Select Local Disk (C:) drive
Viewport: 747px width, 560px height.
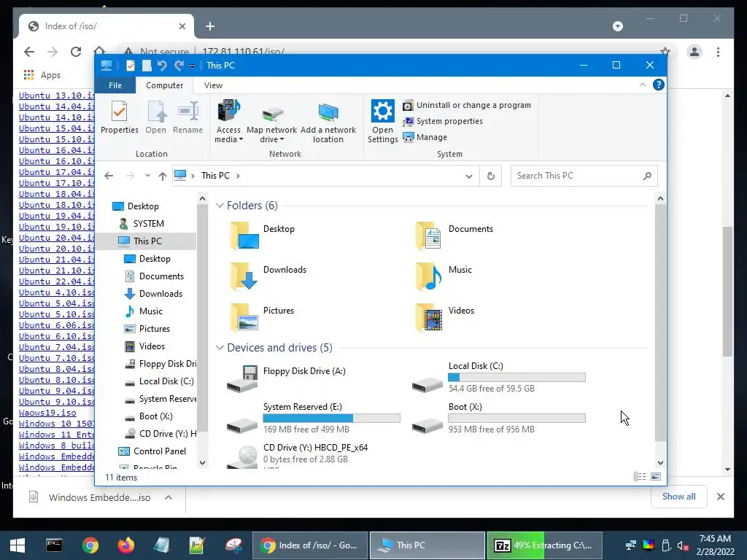click(499, 378)
